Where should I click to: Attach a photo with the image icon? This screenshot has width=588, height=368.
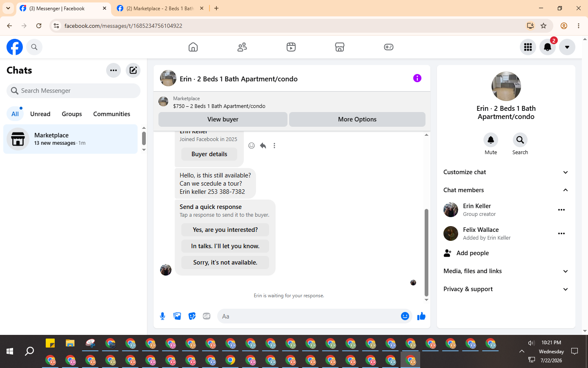pyautogui.click(x=177, y=316)
